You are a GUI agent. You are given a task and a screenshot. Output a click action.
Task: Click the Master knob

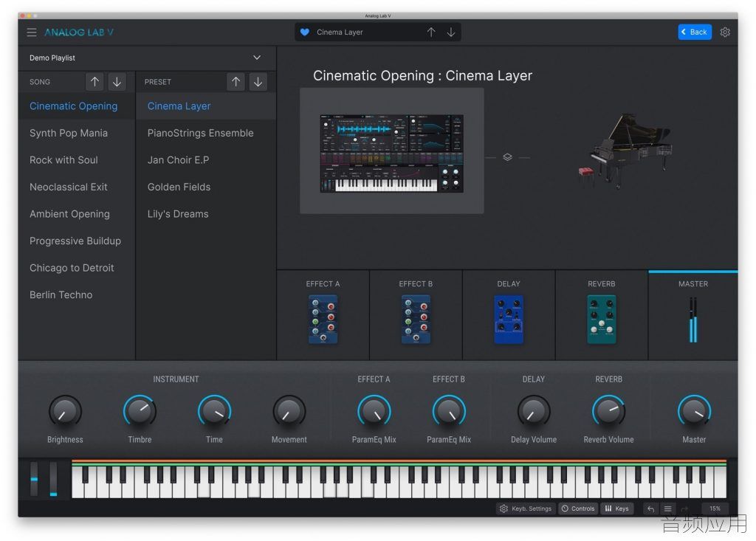[x=694, y=412]
